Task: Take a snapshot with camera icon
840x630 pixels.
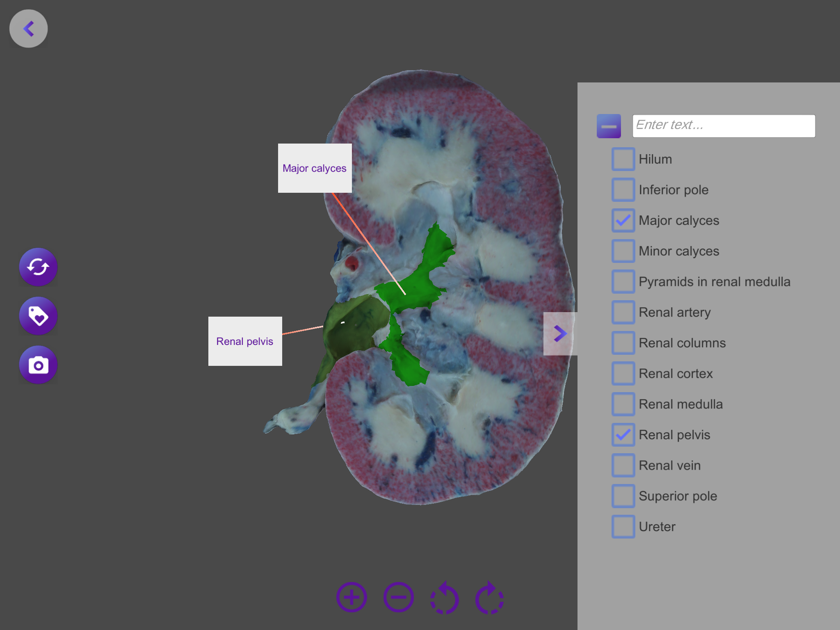Action: point(38,365)
